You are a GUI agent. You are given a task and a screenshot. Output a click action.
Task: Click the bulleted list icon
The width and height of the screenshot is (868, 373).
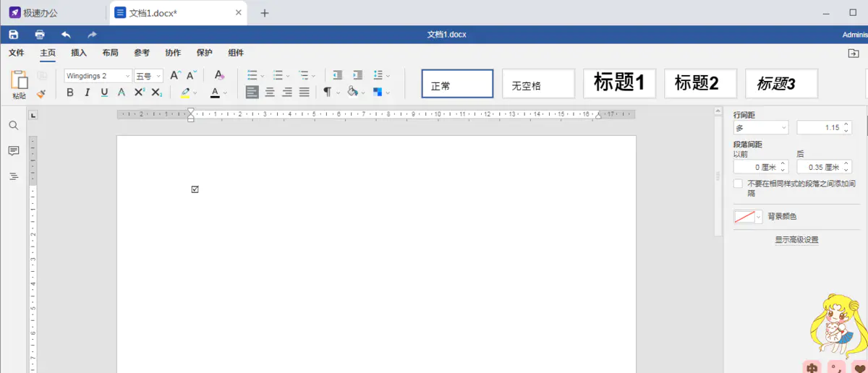pyautogui.click(x=252, y=75)
